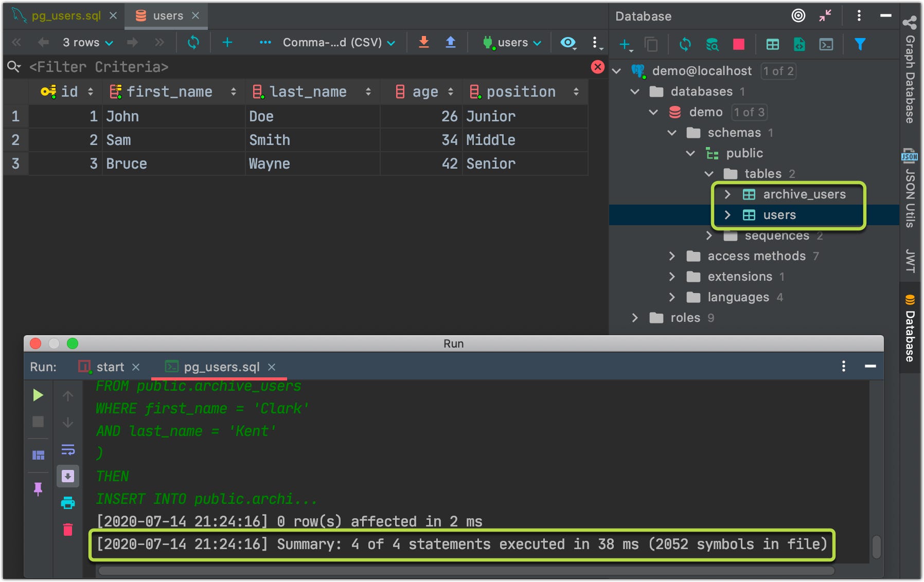Click the Run console vertical scrollbar
The image size is (924, 582).
click(877, 547)
